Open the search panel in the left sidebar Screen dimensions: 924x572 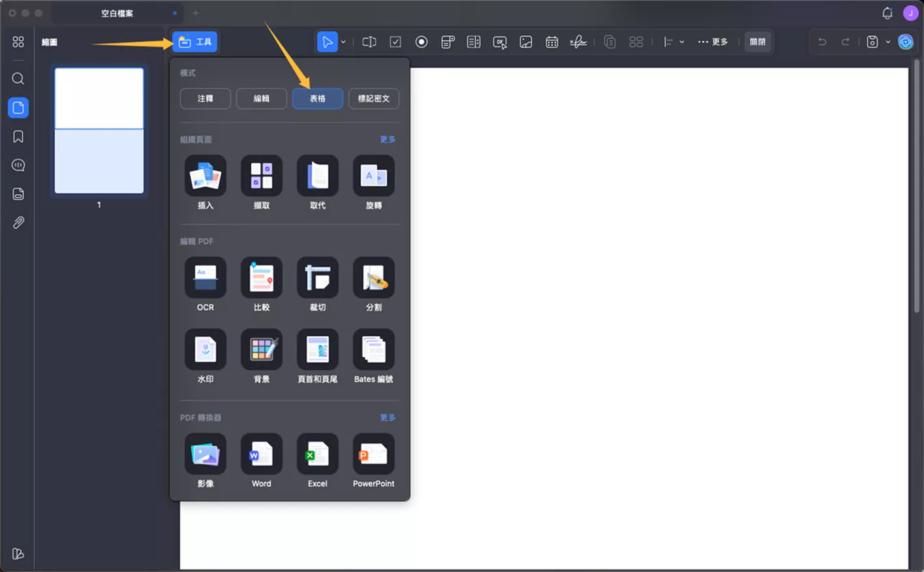(18, 79)
